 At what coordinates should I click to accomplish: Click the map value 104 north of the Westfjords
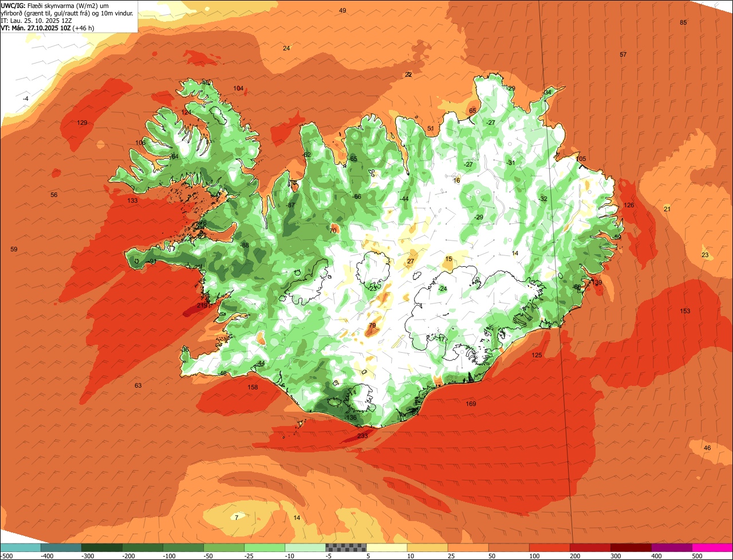[238, 88]
